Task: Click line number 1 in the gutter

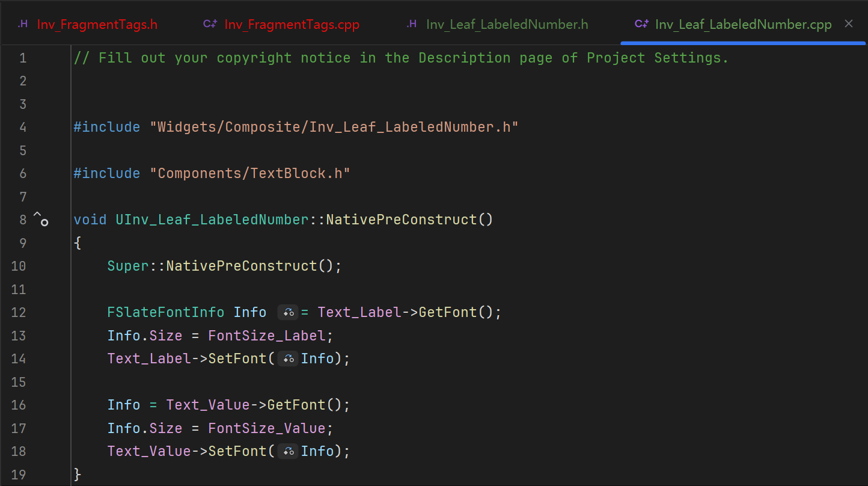Action: (23, 58)
